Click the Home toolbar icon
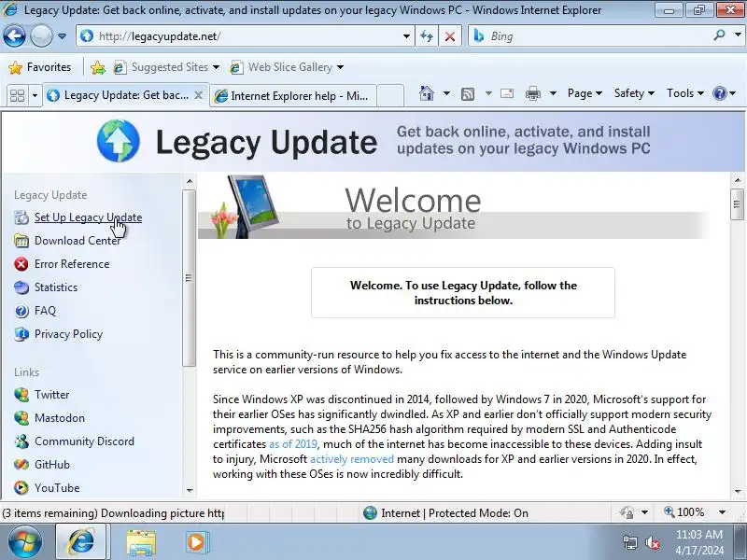747x560 pixels. click(x=427, y=93)
